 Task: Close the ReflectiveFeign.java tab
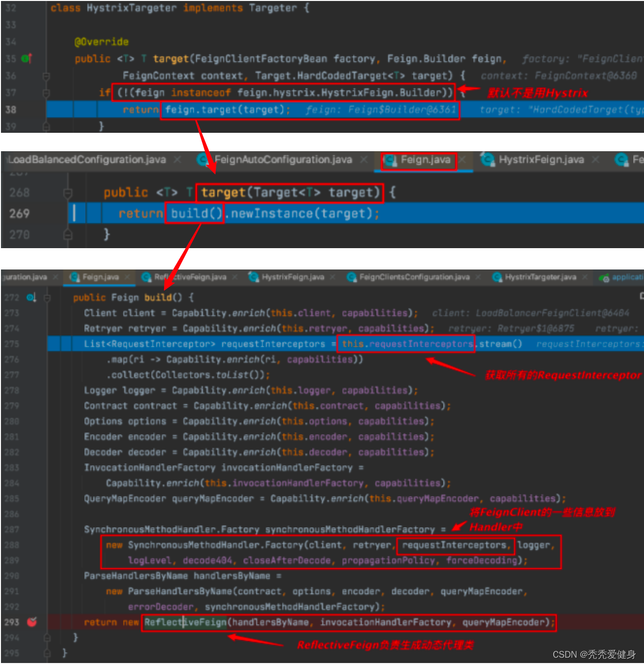tap(235, 277)
